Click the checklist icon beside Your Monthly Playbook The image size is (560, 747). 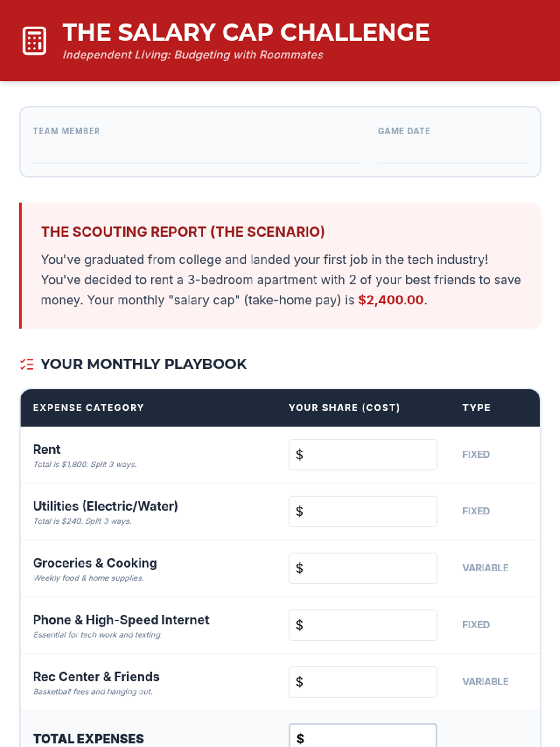[27, 365]
